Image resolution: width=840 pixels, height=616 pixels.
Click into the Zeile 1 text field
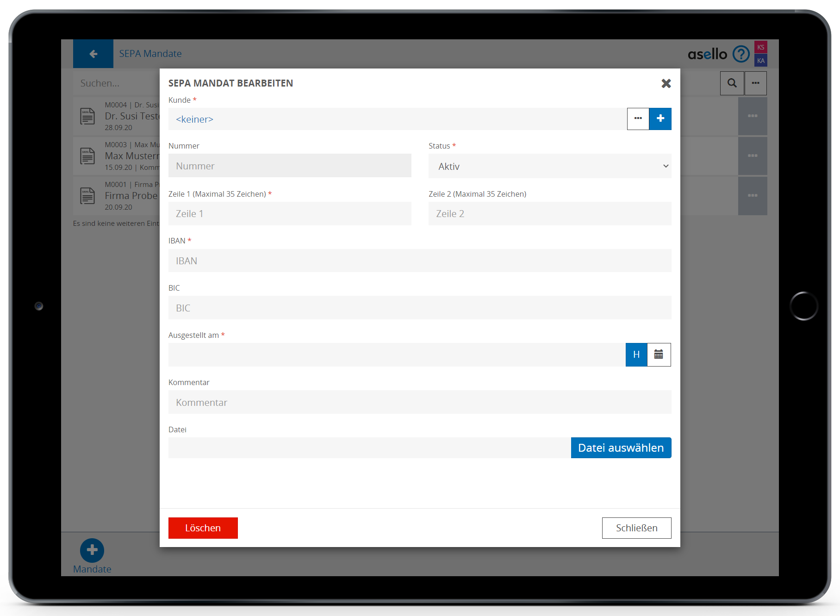tap(290, 214)
